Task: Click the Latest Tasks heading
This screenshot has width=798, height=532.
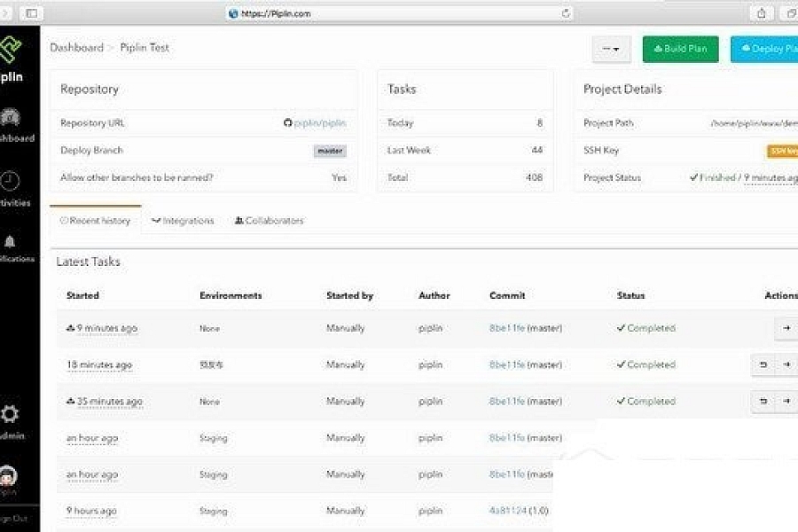Action: click(88, 262)
